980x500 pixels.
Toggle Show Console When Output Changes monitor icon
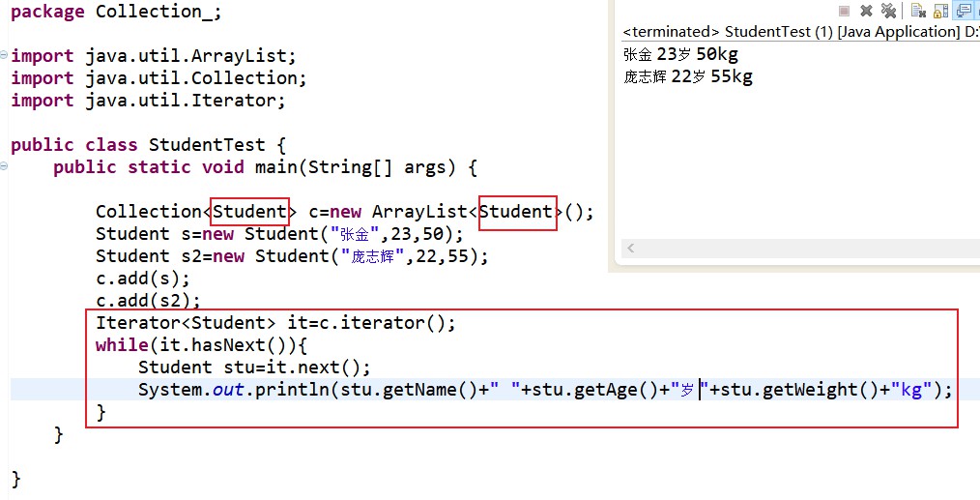coord(965,11)
